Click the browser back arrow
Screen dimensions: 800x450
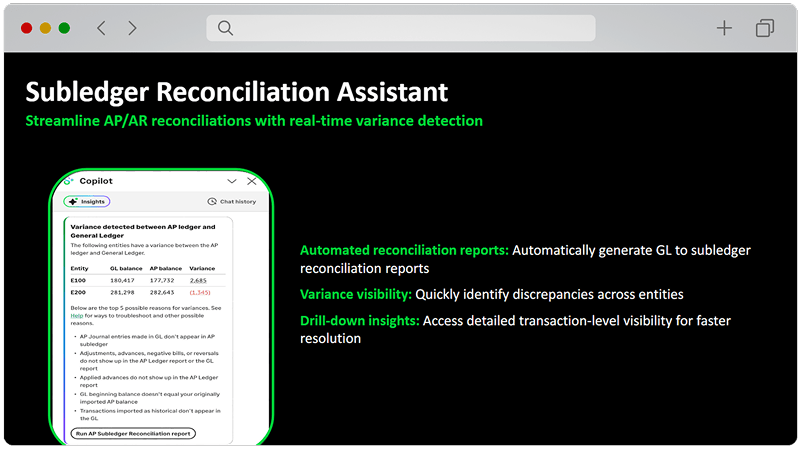[101, 28]
